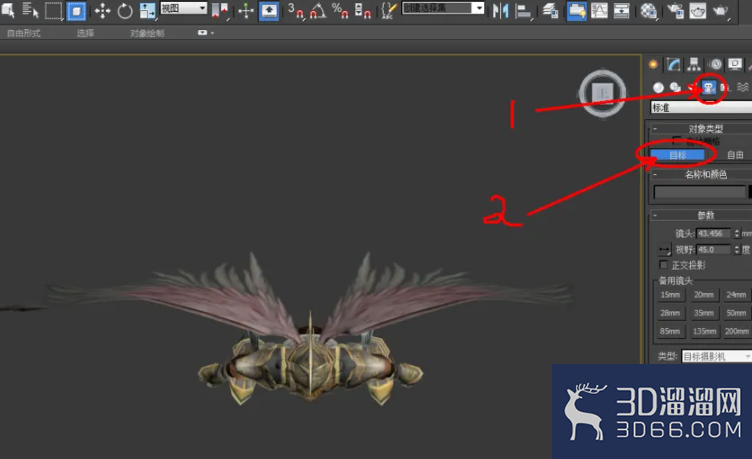
Task: Toggle the Angle Snap icon
Action: click(317, 11)
